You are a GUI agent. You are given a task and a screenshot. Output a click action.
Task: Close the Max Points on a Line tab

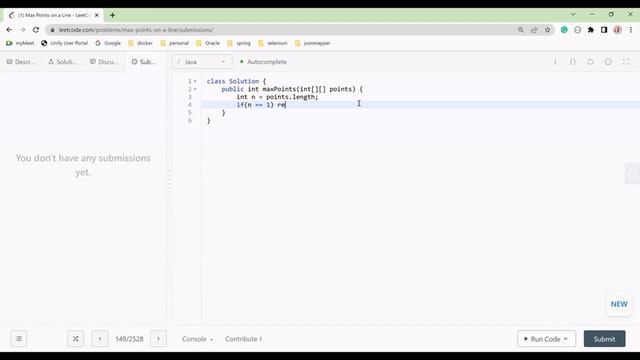coord(97,15)
